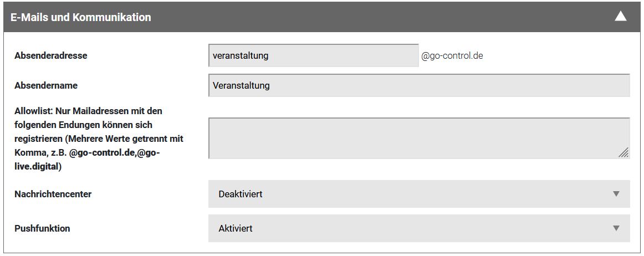This screenshot has width=644, height=256.
Task: Click the "Pushfunktion" label
Action: (43, 228)
